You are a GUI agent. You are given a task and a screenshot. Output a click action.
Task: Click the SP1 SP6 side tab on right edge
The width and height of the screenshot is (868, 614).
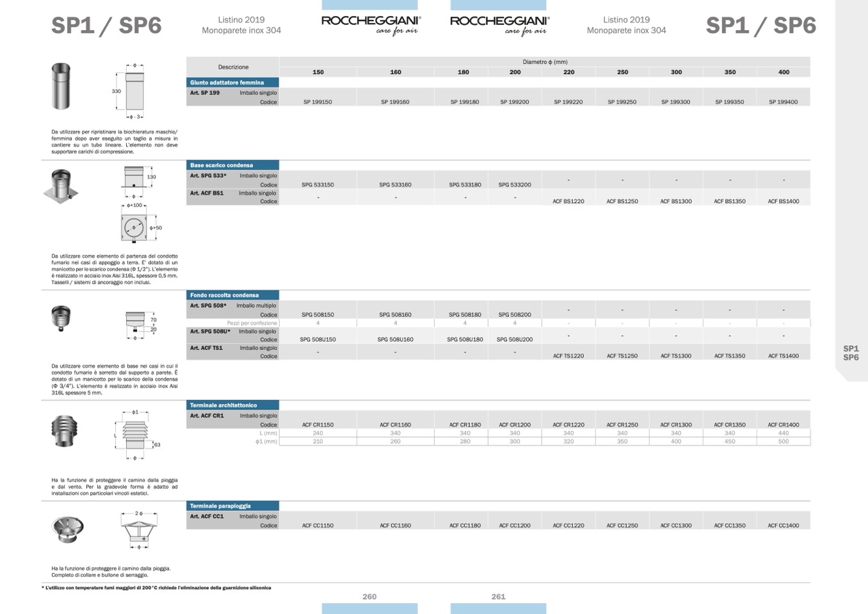[851, 353]
